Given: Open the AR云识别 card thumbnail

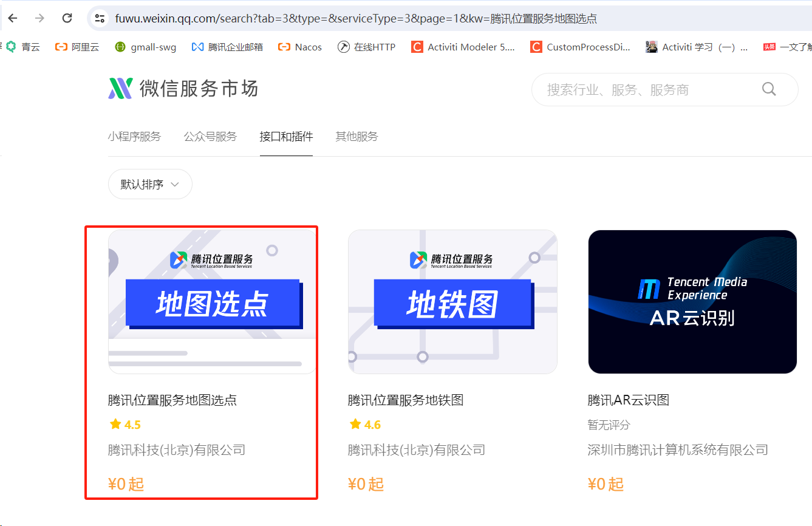Looking at the screenshot, I should (x=692, y=302).
